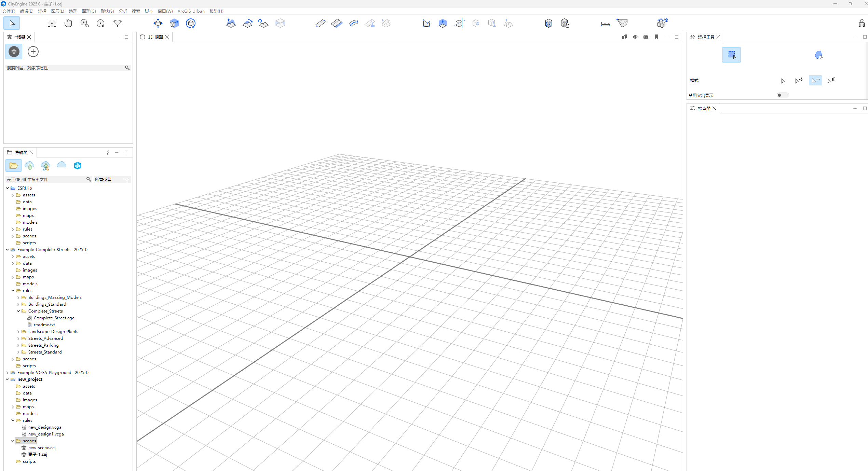This screenshot has height=471, width=868.
Task: Open the all types file filter dropdown
Action: click(112, 179)
